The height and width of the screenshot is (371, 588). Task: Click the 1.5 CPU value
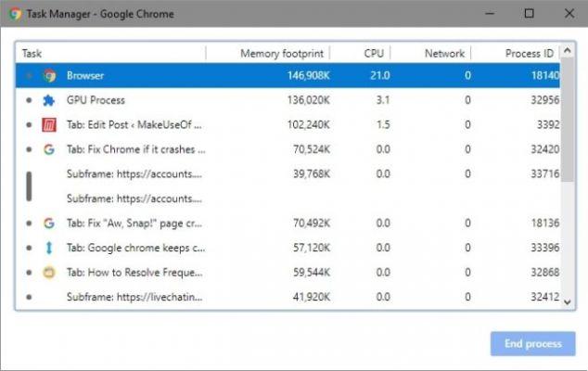coord(383,125)
